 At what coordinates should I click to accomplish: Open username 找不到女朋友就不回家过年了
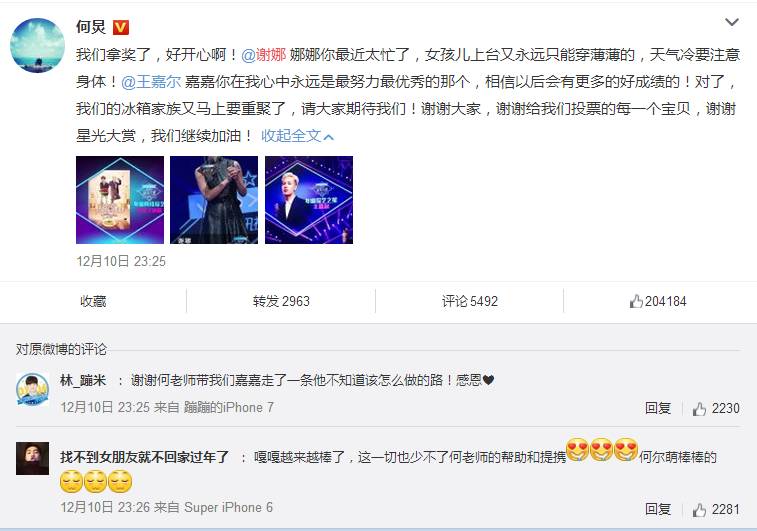pos(144,457)
